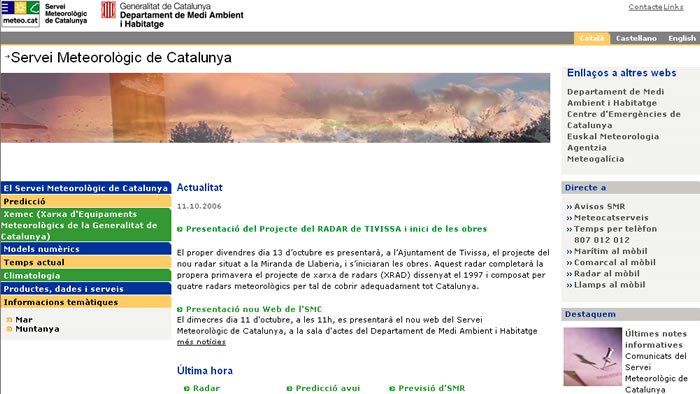Image resolution: width=700 pixels, height=394 pixels.
Task: Open the Previsió d'SMR link
Action: point(431,388)
